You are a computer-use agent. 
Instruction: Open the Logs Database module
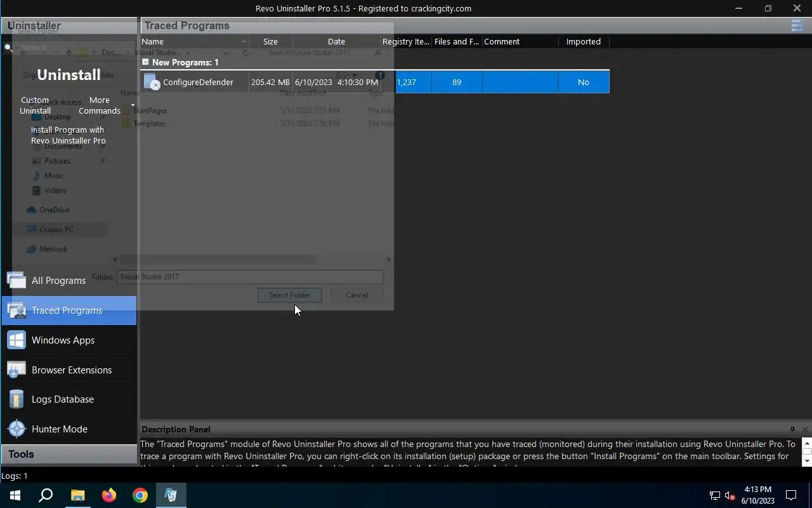(69, 399)
